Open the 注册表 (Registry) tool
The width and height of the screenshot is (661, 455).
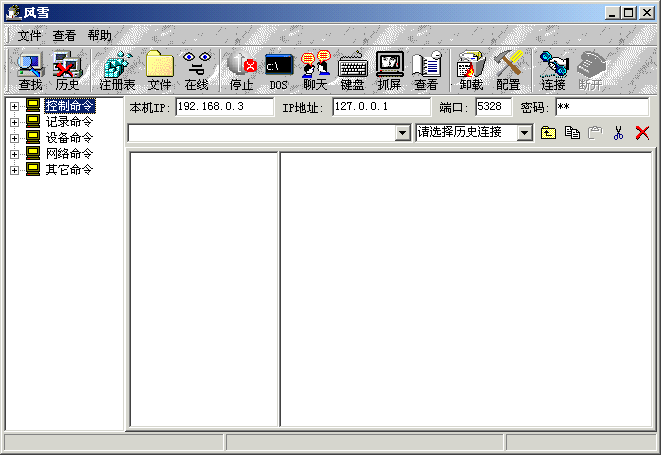pos(117,71)
